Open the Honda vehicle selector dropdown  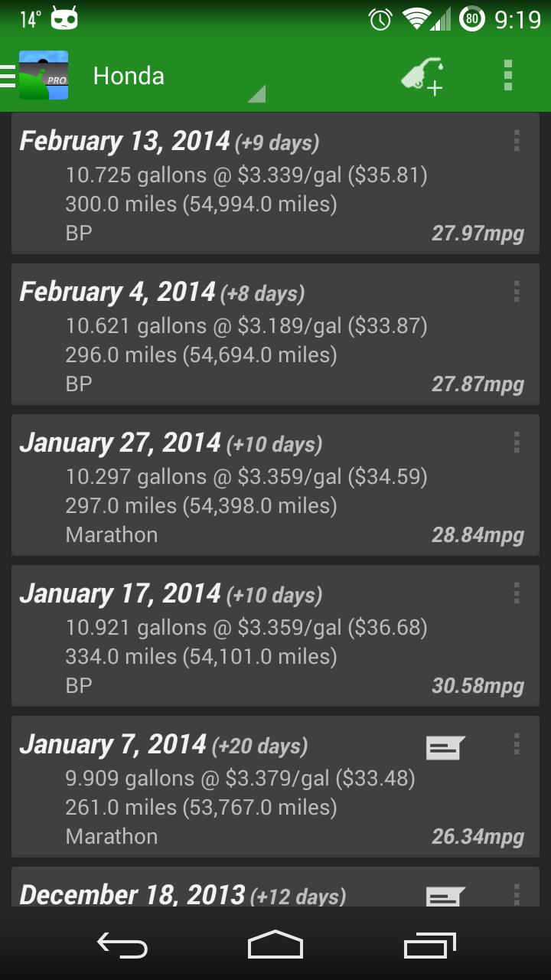176,77
